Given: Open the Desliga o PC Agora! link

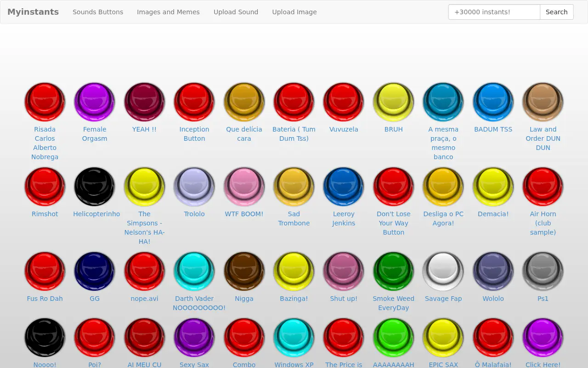Looking at the screenshot, I should tap(443, 218).
